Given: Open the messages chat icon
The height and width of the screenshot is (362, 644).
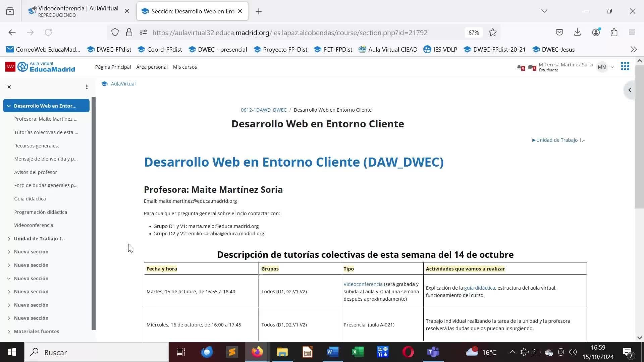Looking at the screenshot, I should coord(531,67).
